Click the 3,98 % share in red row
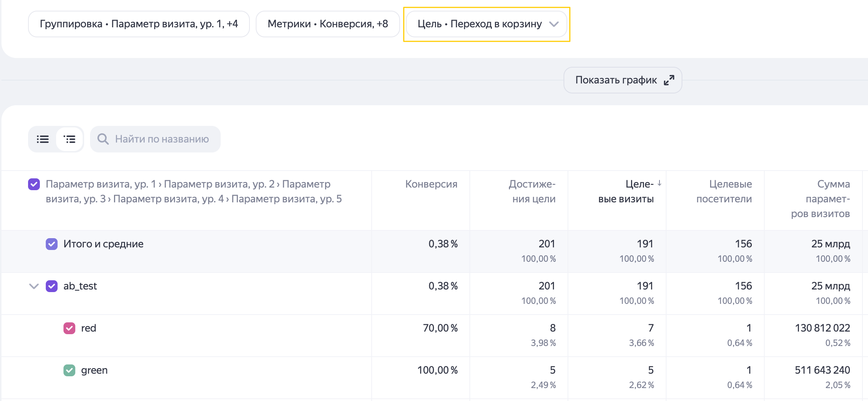The width and height of the screenshot is (868, 401). 543,343
